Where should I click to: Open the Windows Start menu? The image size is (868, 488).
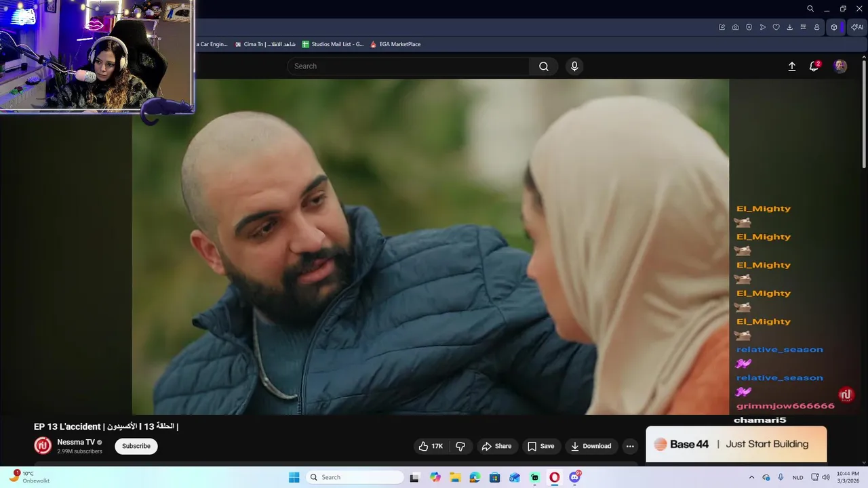(x=294, y=477)
